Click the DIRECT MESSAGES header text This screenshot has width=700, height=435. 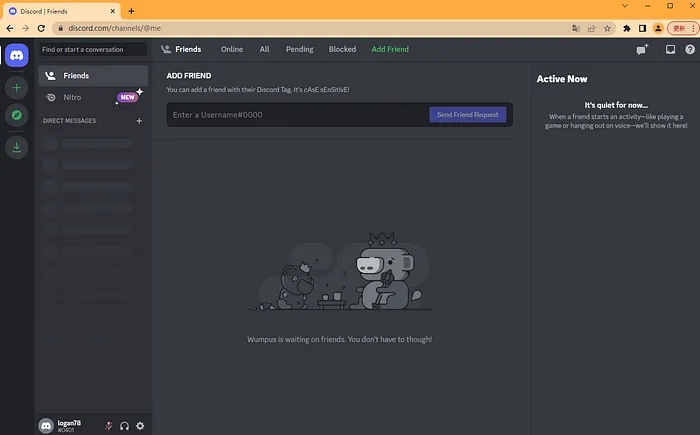pos(69,121)
